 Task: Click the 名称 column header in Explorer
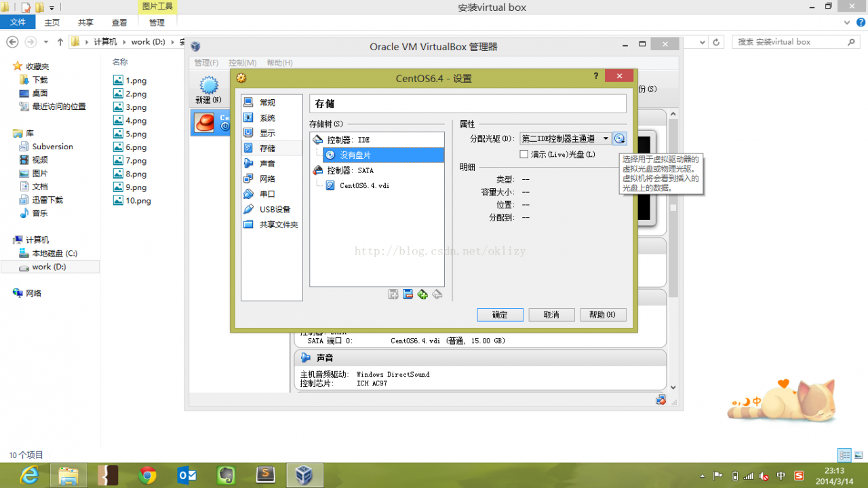pos(120,62)
